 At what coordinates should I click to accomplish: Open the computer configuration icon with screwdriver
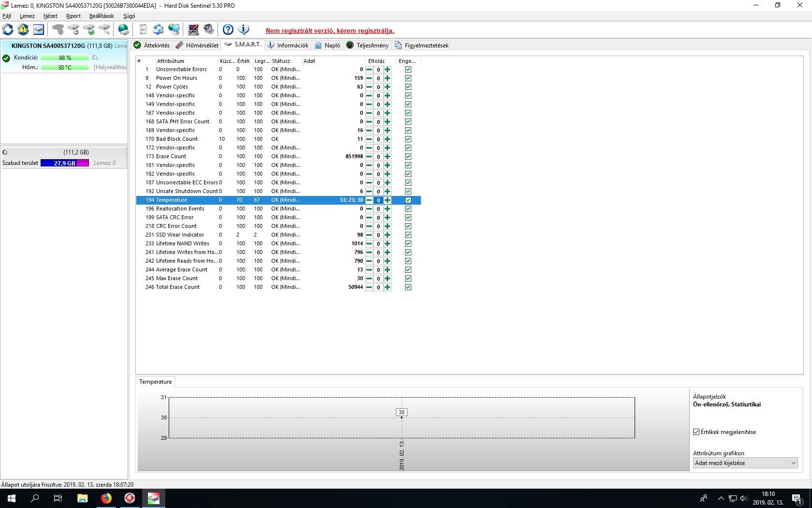point(193,30)
